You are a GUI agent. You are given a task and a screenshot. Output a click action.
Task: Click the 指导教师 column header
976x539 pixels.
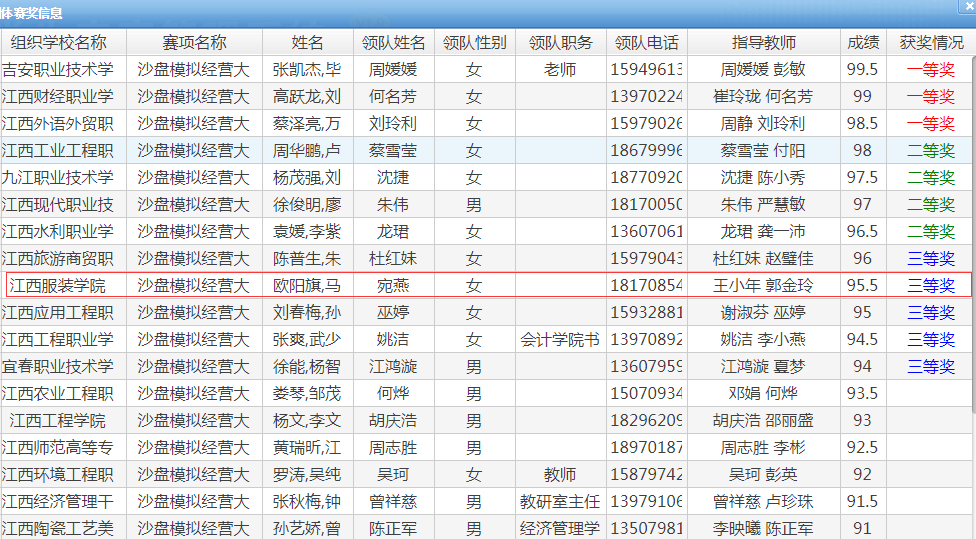point(763,43)
